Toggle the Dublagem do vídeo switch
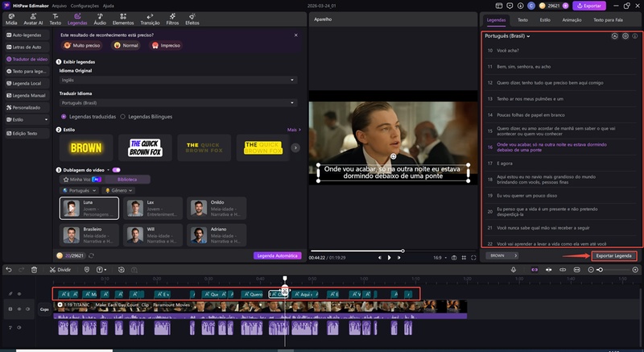Screen dimensions: 644x352 [117, 170]
